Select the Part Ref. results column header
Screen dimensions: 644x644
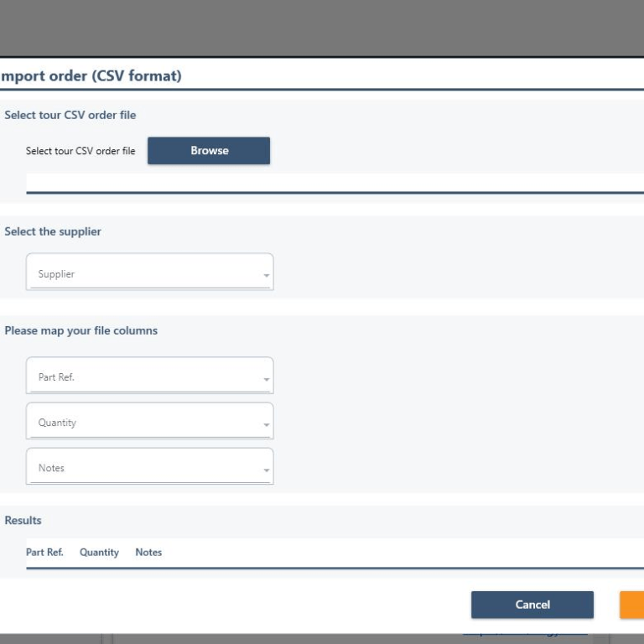44,553
